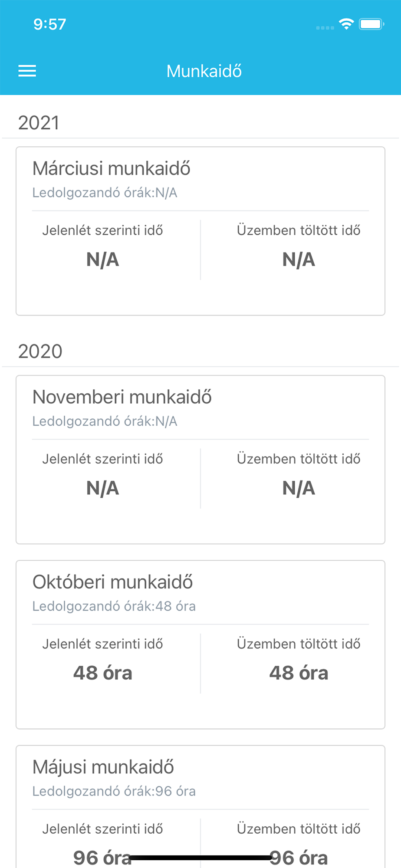This screenshot has height=868, width=401.
Task: Tap Ledolgozandó órák:48 óra text
Action: [x=114, y=606]
